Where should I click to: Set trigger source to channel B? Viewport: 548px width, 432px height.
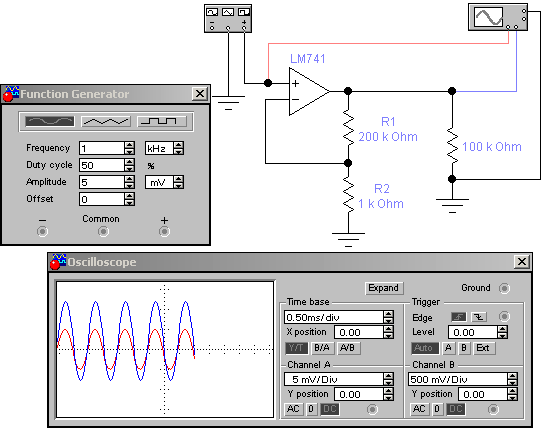(464, 348)
